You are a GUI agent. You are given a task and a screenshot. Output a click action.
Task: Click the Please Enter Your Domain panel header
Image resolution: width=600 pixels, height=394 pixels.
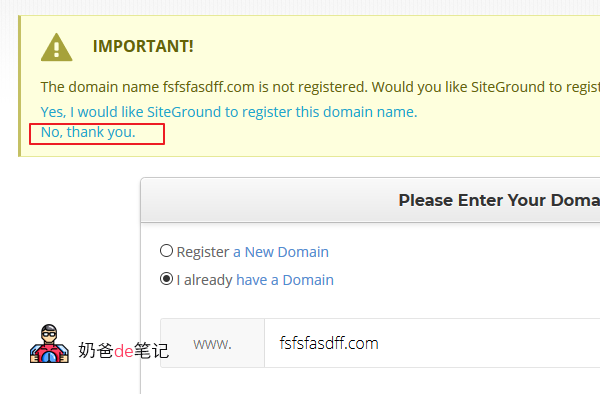point(370,200)
